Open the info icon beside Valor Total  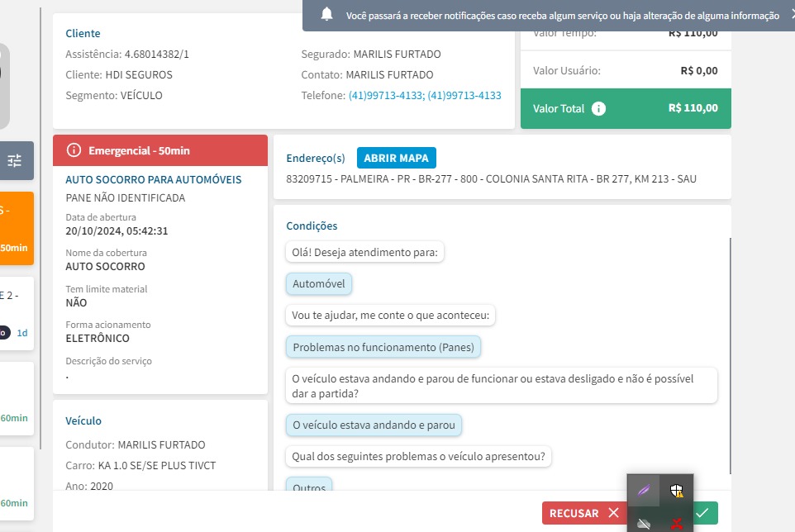598,108
